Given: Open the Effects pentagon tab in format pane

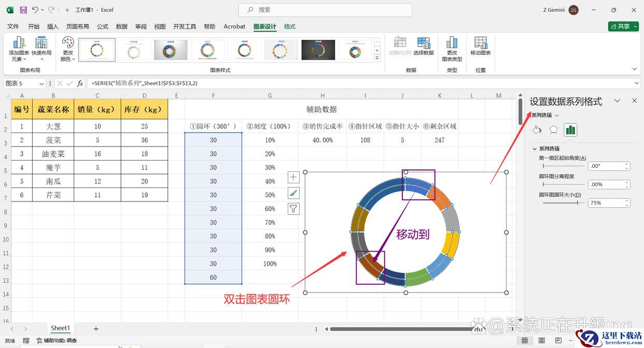Looking at the screenshot, I should (x=554, y=130).
